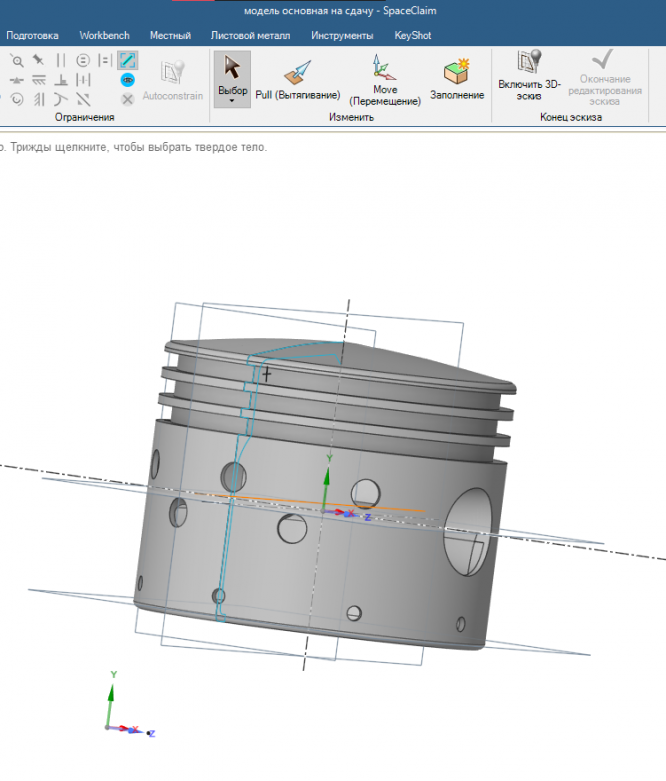Apply the Parallel lines constraint
Viewport: 666px width, 781px height.
point(61,60)
